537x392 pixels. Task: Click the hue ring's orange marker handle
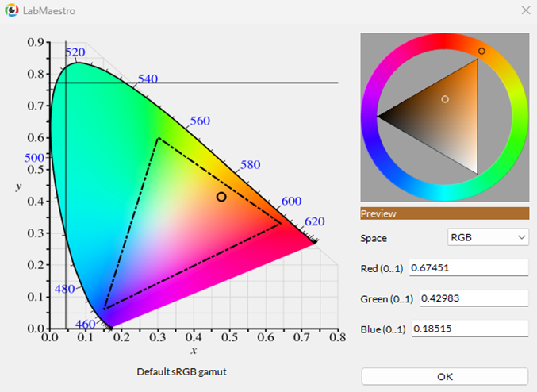(481, 51)
